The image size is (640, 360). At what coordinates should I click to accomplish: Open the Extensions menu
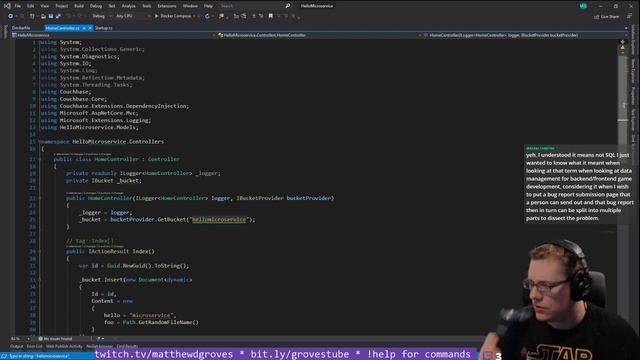167,6
